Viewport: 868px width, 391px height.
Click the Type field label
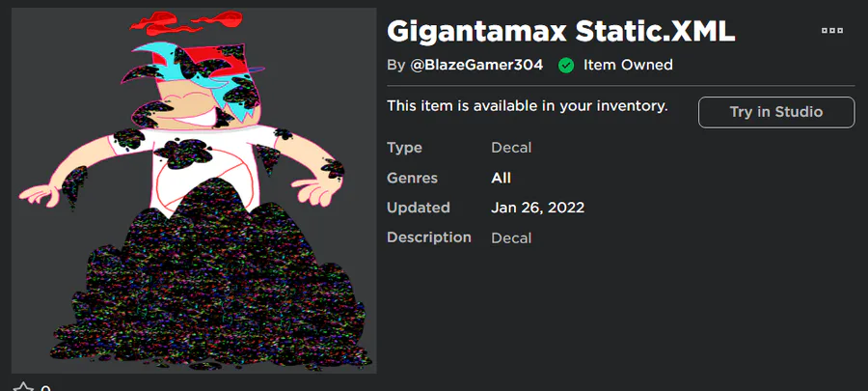pyautogui.click(x=404, y=148)
